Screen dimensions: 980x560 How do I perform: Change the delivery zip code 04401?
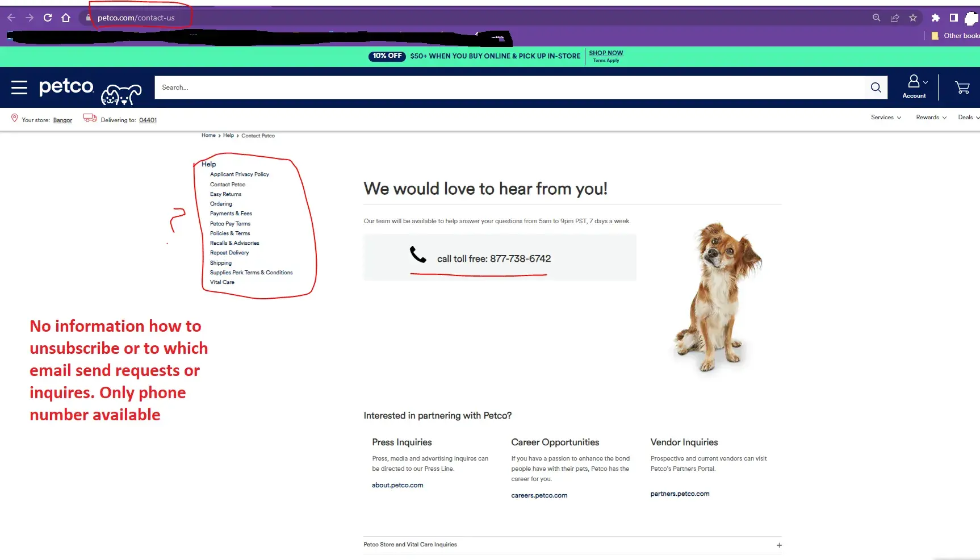coord(148,120)
